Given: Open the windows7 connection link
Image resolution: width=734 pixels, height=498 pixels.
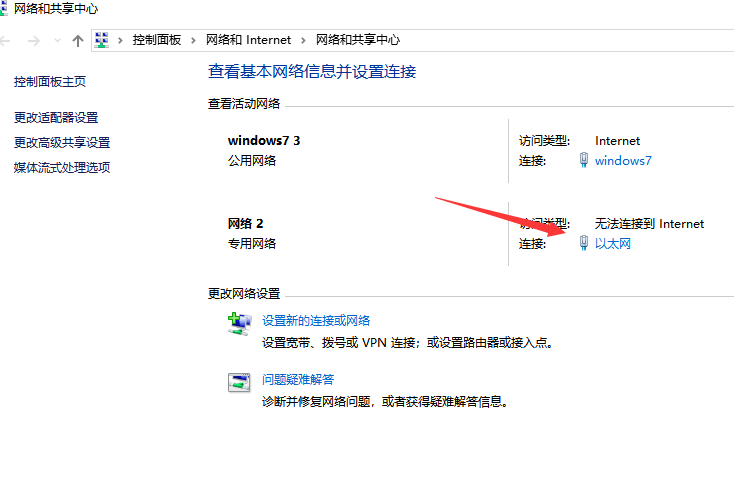Looking at the screenshot, I should tap(623, 160).
